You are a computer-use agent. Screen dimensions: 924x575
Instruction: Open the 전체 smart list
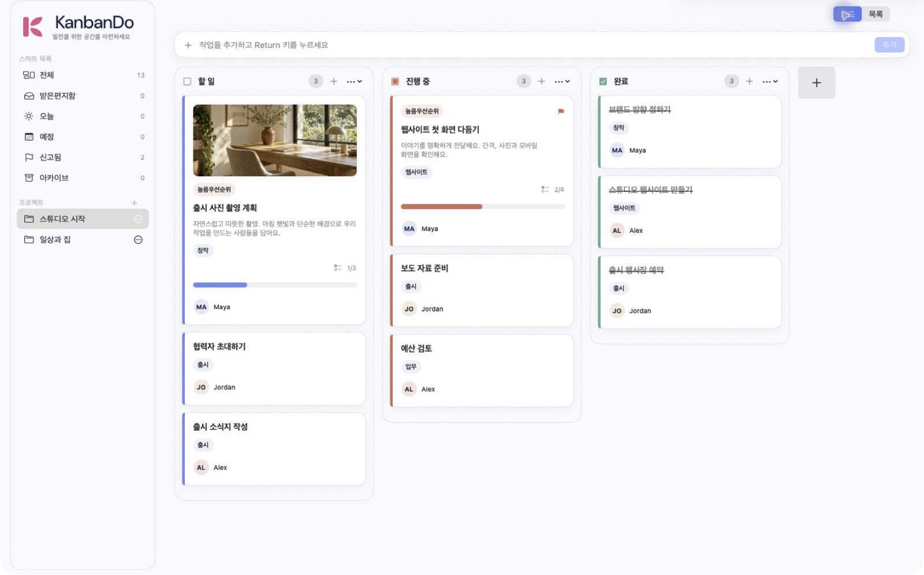pyautogui.click(x=83, y=75)
